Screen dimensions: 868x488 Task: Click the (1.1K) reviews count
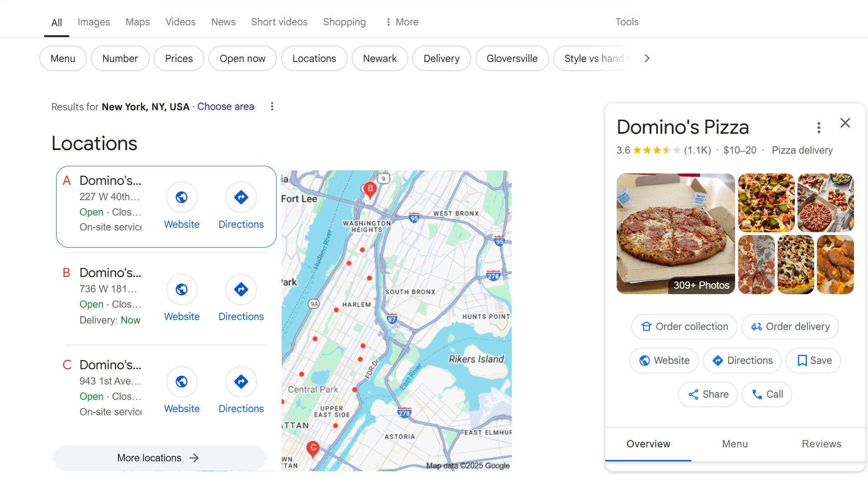pos(697,150)
